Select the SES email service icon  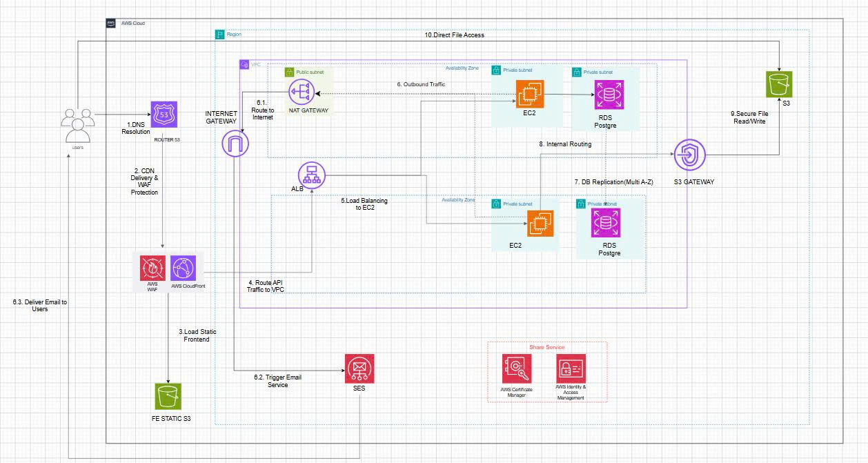click(x=359, y=369)
